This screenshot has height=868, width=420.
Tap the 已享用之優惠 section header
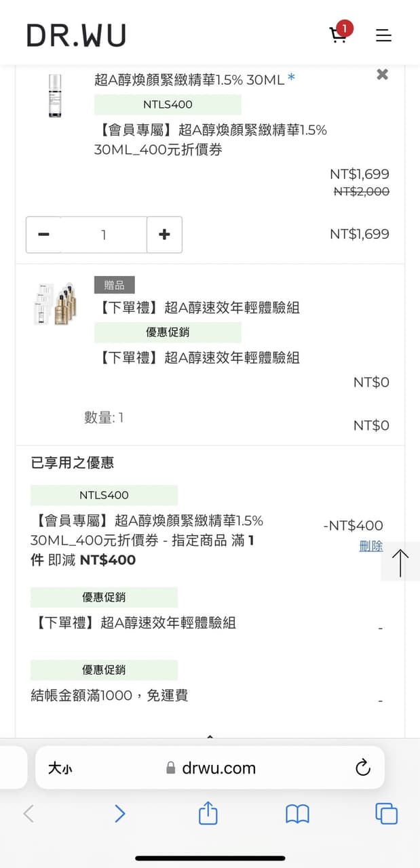pos(72,462)
